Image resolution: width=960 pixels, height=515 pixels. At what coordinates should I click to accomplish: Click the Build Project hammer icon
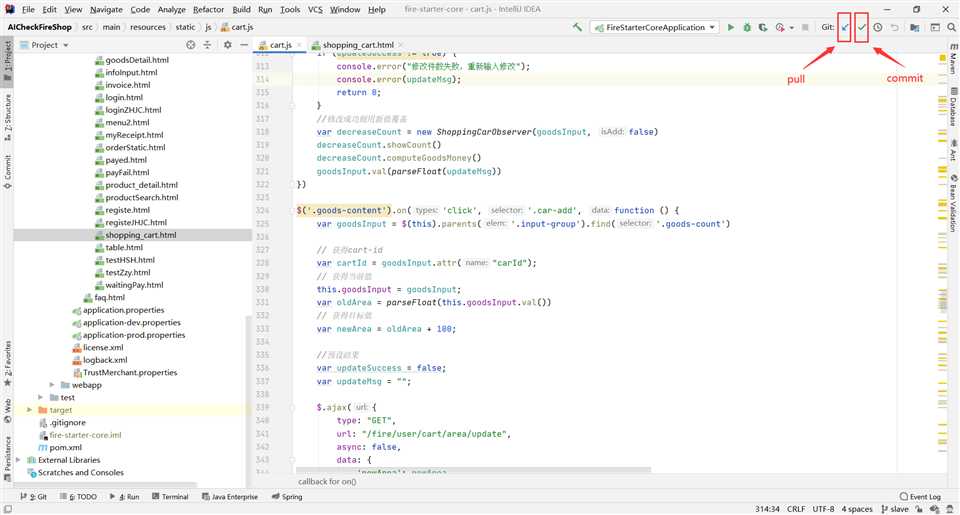577,27
